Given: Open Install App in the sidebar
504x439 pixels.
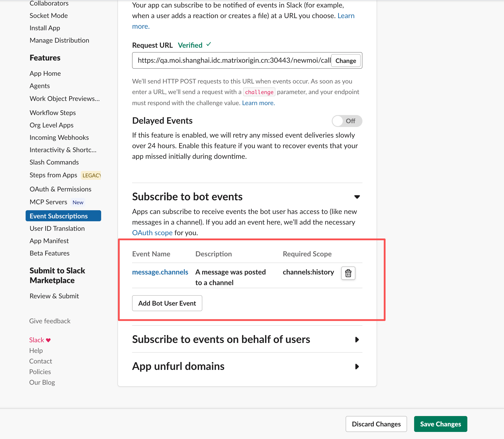Looking at the screenshot, I should tap(45, 28).
